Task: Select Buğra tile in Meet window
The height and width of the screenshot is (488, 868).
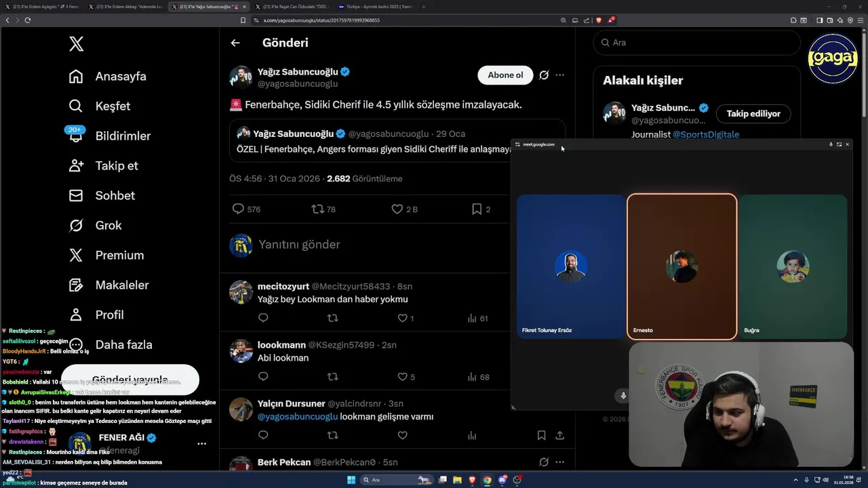Action: (x=793, y=267)
